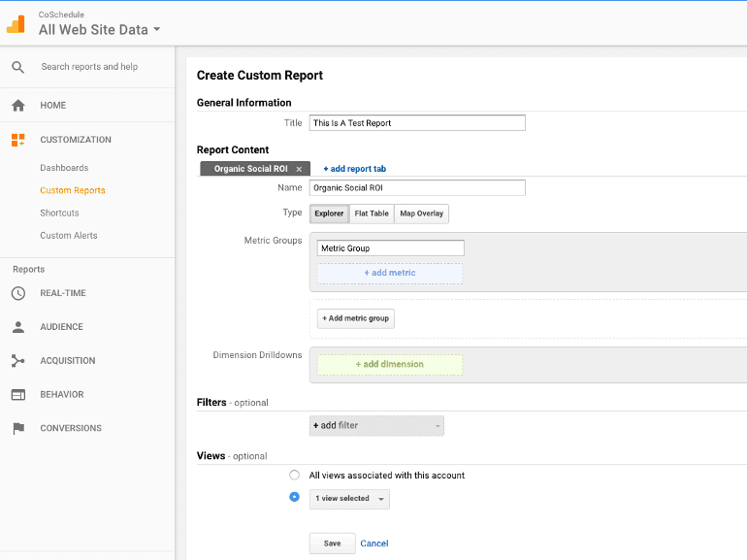The height and width of the screenshot is (560, 747).
Task: Select the 1 view selected radio button
Action: (x=294, y=497)
